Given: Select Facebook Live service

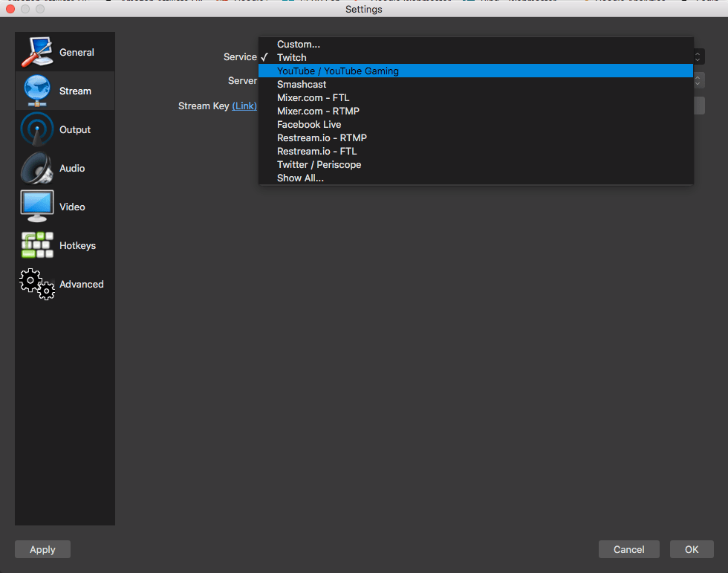Looking at the screenshot, I should [476, 124].
